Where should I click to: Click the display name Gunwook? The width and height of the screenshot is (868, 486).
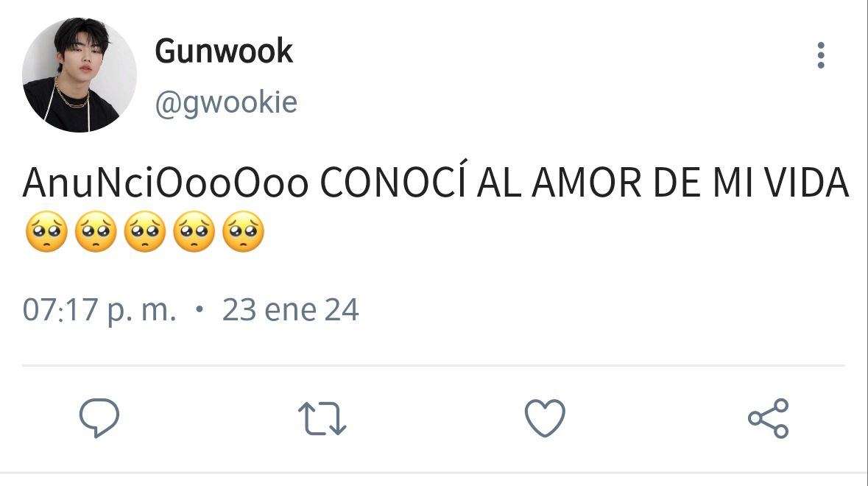tap(224, 52)
